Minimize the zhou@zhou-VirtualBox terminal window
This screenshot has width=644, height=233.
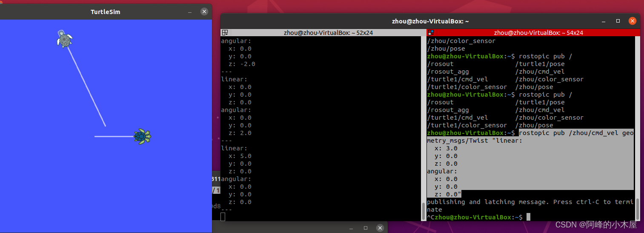point(604,21)
